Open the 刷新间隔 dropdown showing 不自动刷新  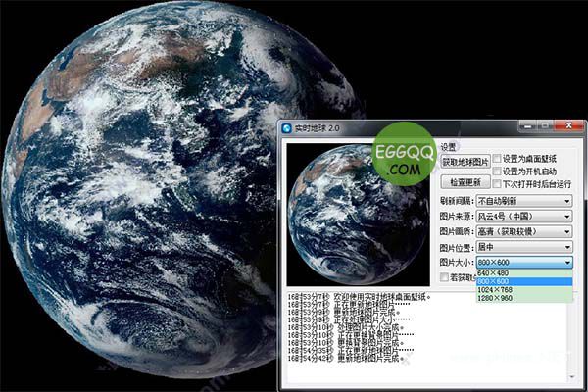point(524,201)
